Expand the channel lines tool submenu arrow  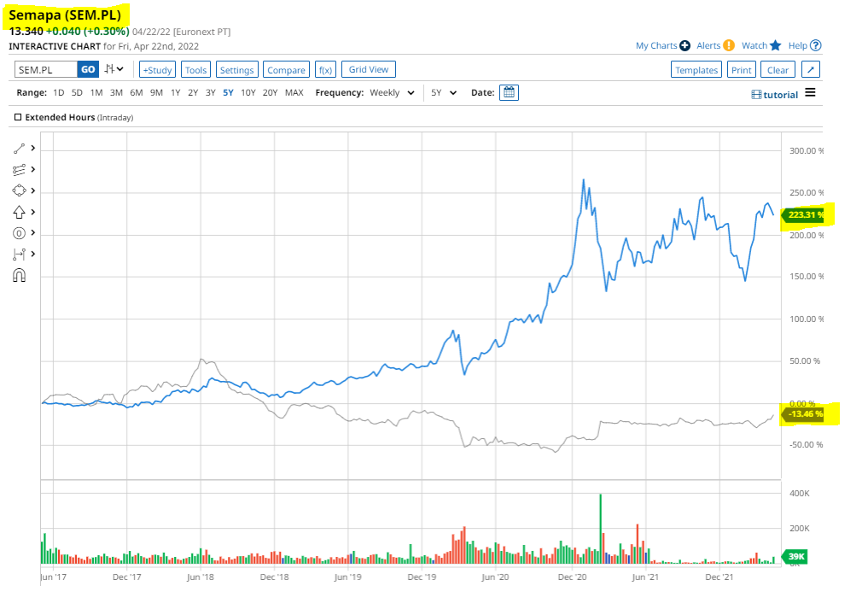33,169
